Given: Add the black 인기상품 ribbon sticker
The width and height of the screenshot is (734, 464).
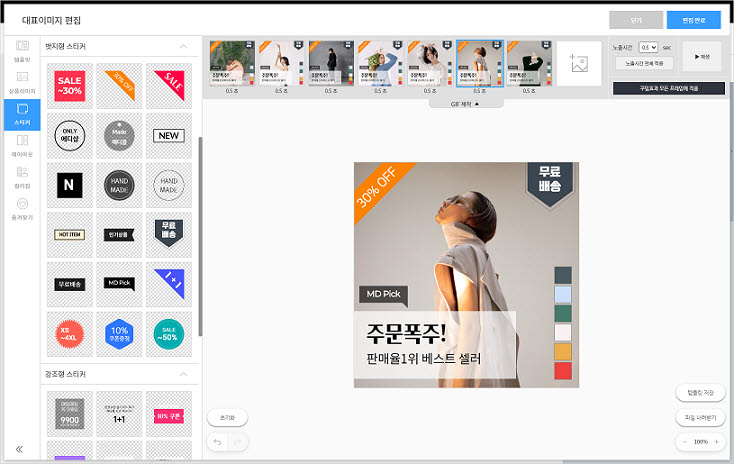Looking at the screenshot, I should 119,235.
